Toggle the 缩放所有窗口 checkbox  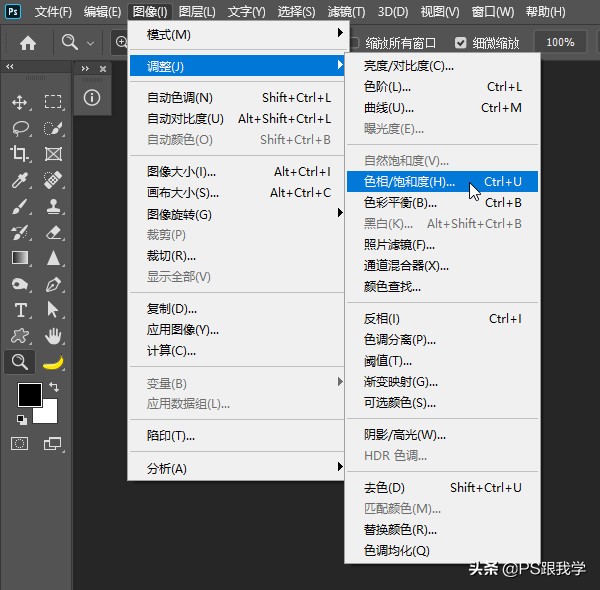[x=354, y=43]
